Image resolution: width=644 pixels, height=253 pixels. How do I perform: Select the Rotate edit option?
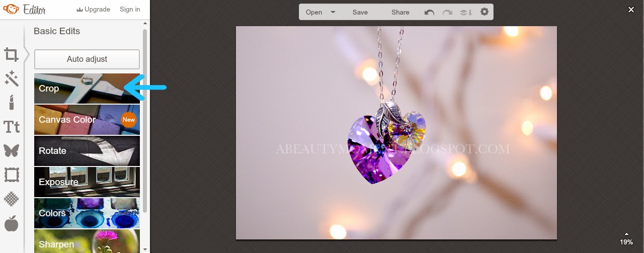point(87,151)
